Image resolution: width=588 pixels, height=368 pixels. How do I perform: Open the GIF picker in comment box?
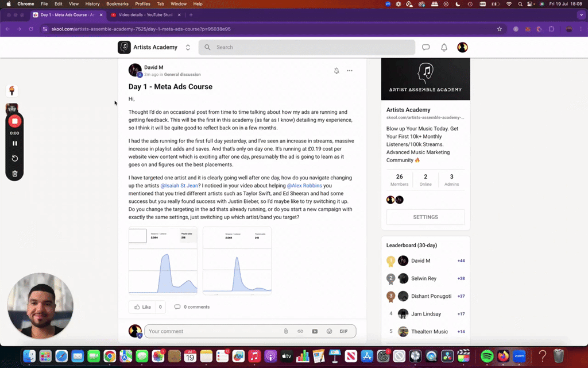click(343, 331)
